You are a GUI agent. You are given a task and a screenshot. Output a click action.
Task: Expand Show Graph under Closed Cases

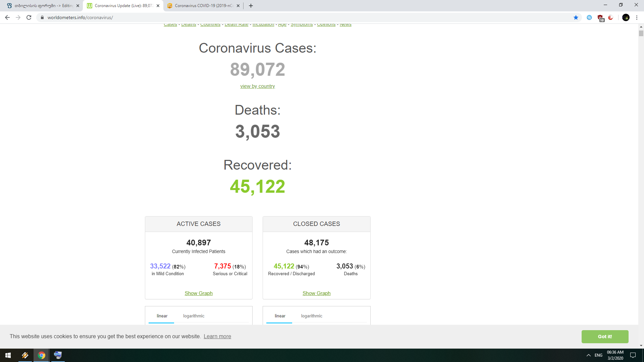316,293
